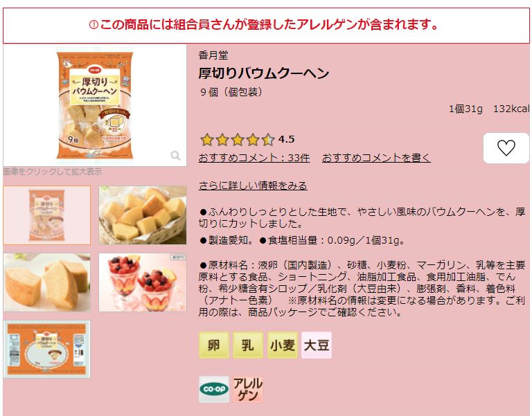Click the product title 厚切りバウムクーヘン

264,73
